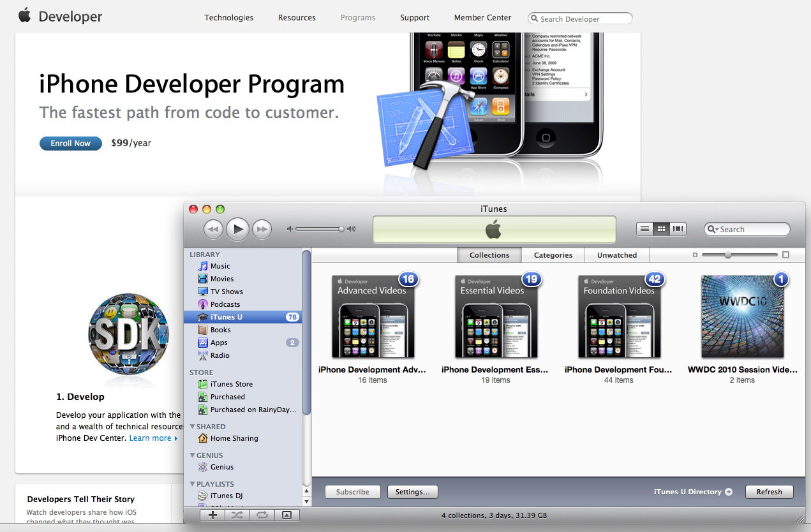Viewport: 811px width, 532px height.
Task: Click the iTunes Search field
Action: tap(747, 229)
